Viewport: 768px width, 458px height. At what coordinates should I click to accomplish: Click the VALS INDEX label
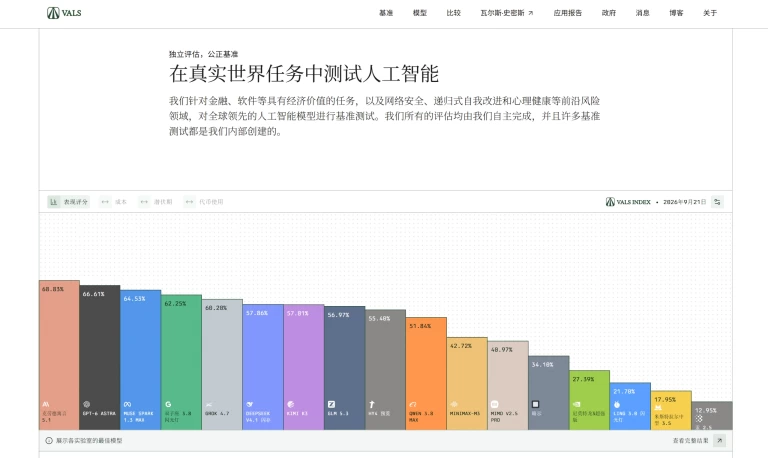tap(628, 202)
